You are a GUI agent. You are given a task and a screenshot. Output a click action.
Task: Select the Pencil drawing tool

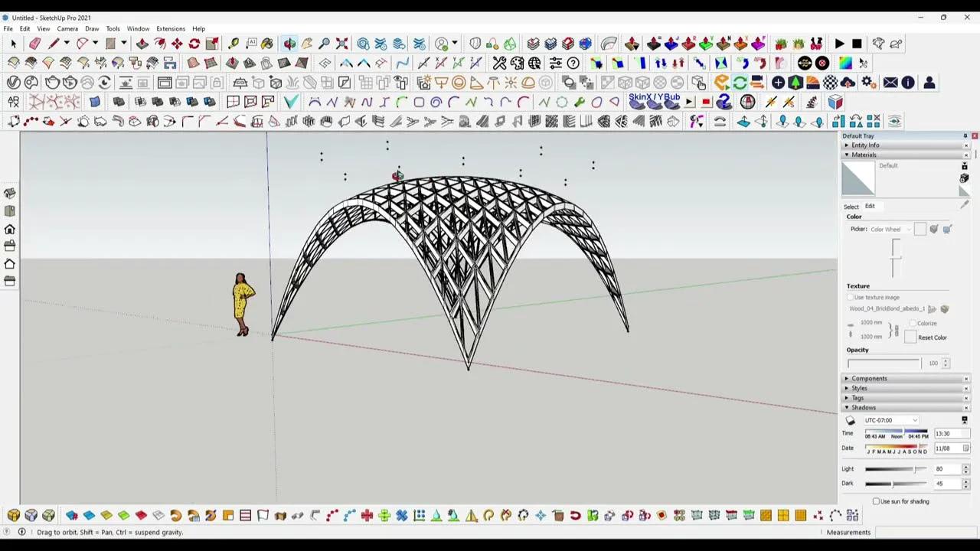pyautogui.click(x=52, y=44)
